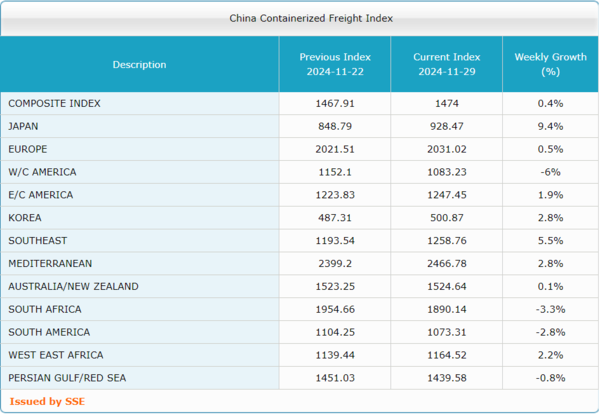
Task: Click the Current Index 2024-11-29 header
Action: 446,65
